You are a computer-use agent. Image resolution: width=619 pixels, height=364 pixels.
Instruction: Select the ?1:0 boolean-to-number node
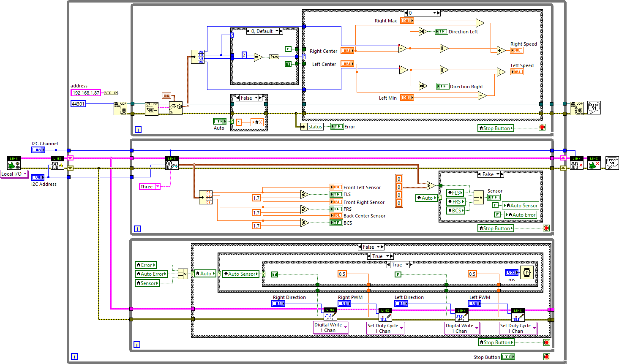click(x=274, y=57)
